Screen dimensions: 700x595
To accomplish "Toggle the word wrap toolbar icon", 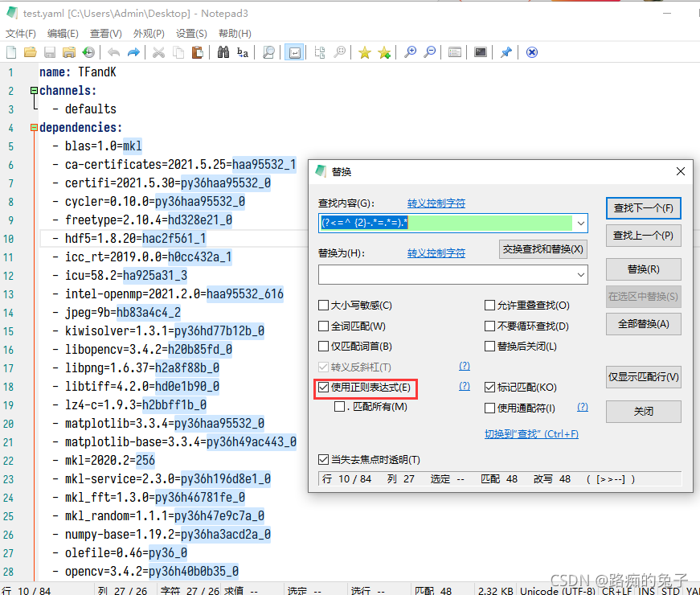I will point(294,52).
